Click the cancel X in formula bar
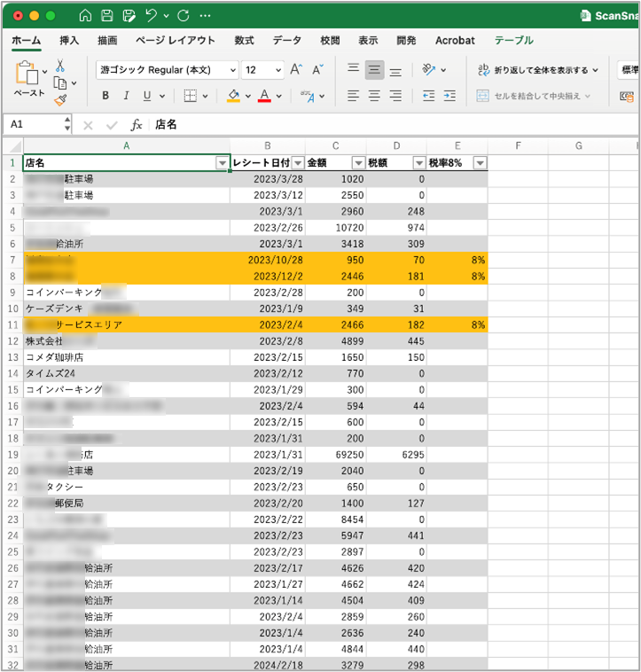Screen dimensions: 641x672 (88, 126)
